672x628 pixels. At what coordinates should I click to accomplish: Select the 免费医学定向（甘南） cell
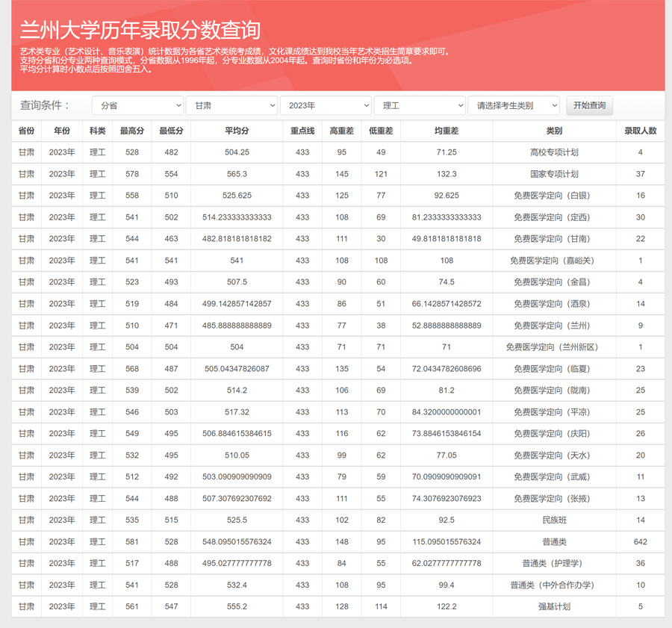pyautogui.click(x=555, y=239)
